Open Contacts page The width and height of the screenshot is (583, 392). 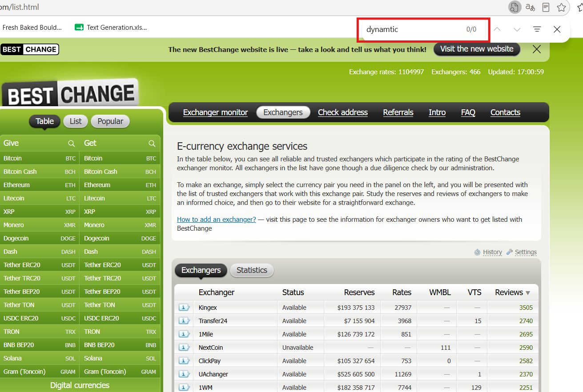[x=505, y=112]
